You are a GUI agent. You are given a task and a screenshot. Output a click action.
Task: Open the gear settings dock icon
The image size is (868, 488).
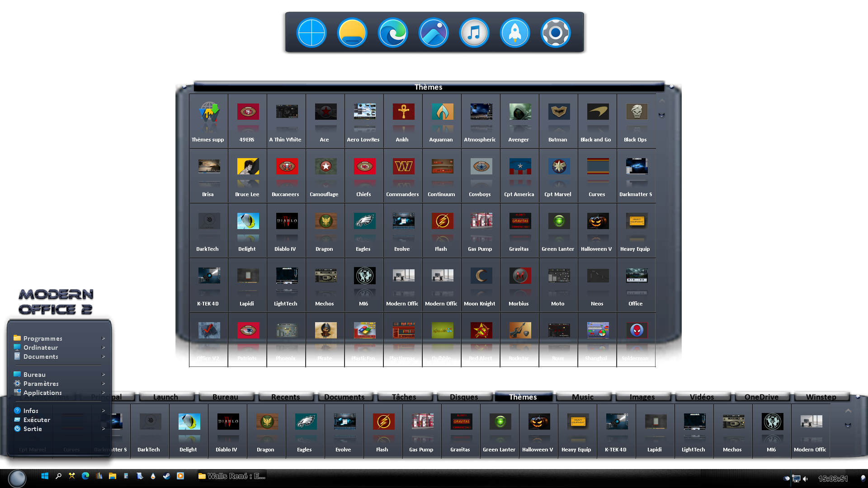coord(555,33)
